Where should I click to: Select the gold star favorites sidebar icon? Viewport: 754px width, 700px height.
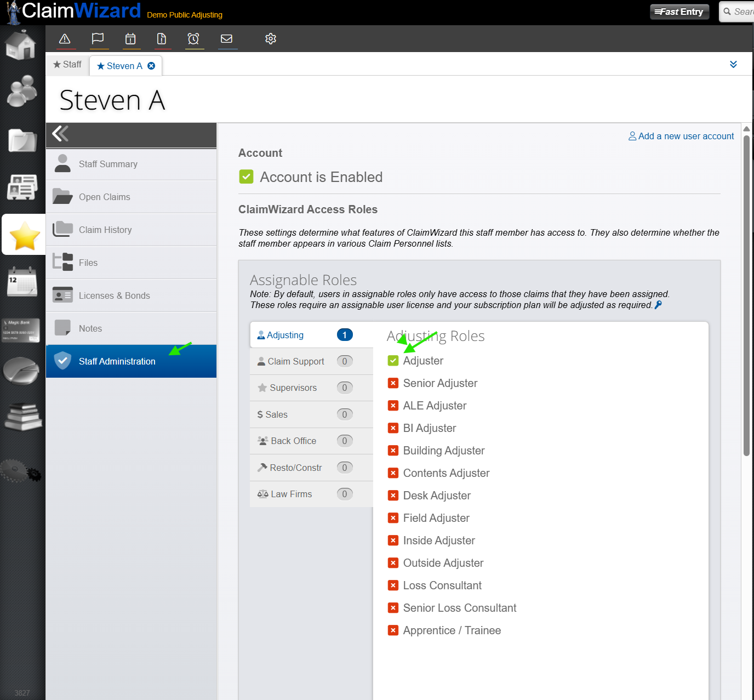(x=24, y=235)
